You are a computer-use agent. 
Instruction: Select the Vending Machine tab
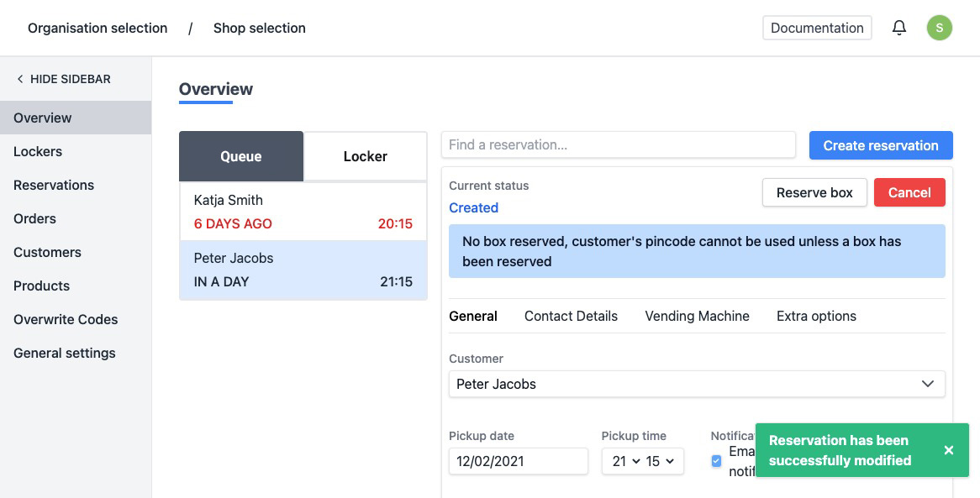point(697,317)
